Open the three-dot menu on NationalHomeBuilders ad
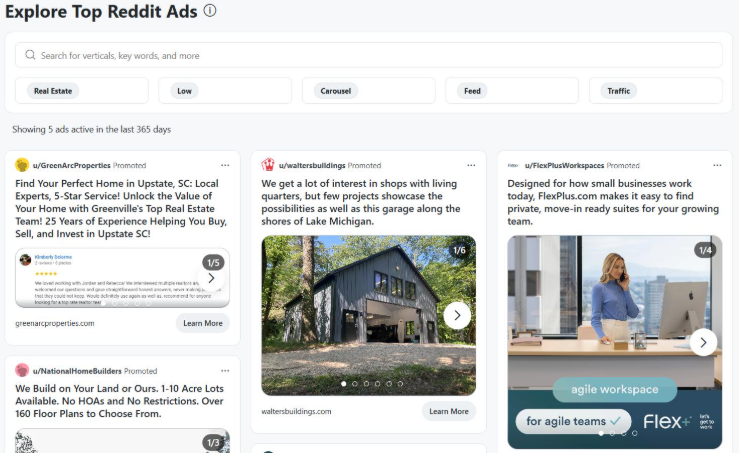The image size is (739, 453). pyautogui.click(x=227, y=370)
